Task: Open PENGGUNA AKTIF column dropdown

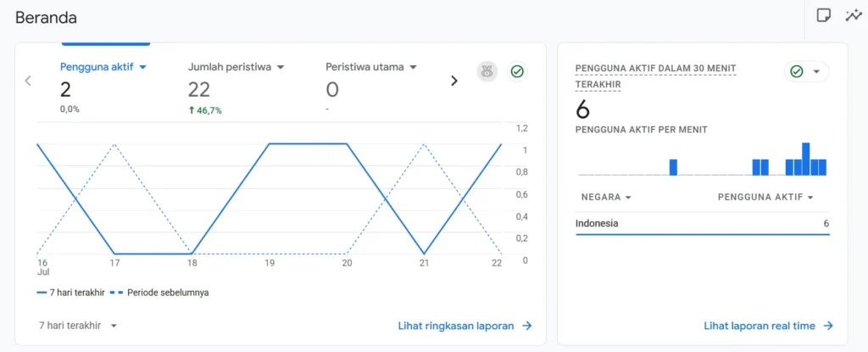Action: pyautogui.click(x=765, y=198)
